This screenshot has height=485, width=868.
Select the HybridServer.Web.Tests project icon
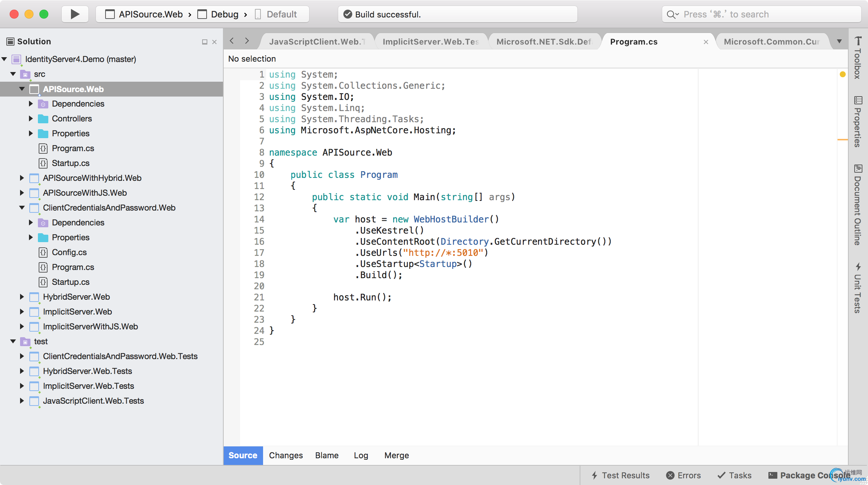point(34,371)
